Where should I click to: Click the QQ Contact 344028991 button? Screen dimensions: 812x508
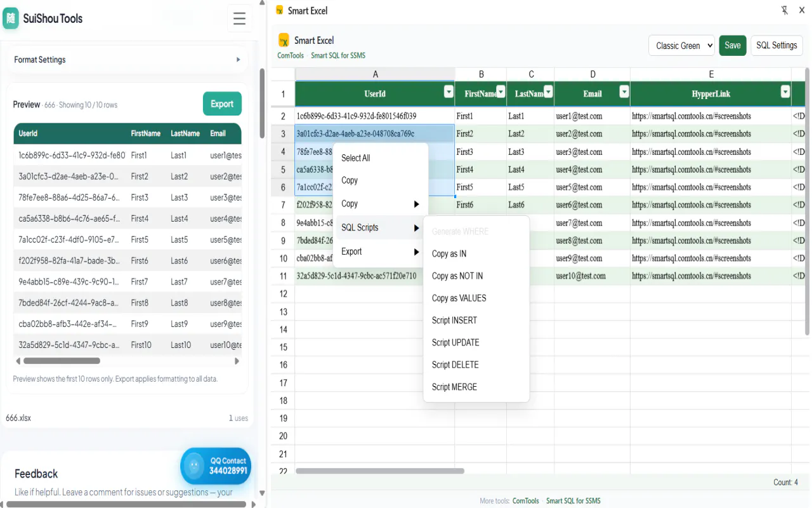(216, 466)
